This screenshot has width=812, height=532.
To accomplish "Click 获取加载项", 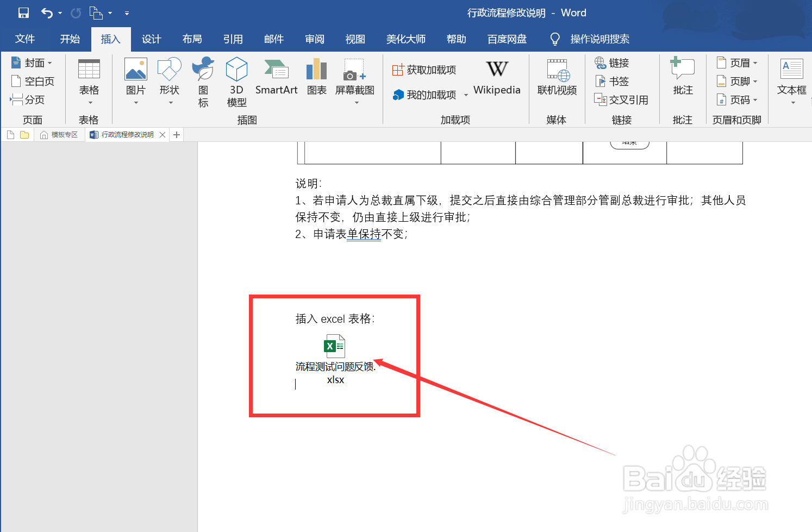I will point(424,70).
